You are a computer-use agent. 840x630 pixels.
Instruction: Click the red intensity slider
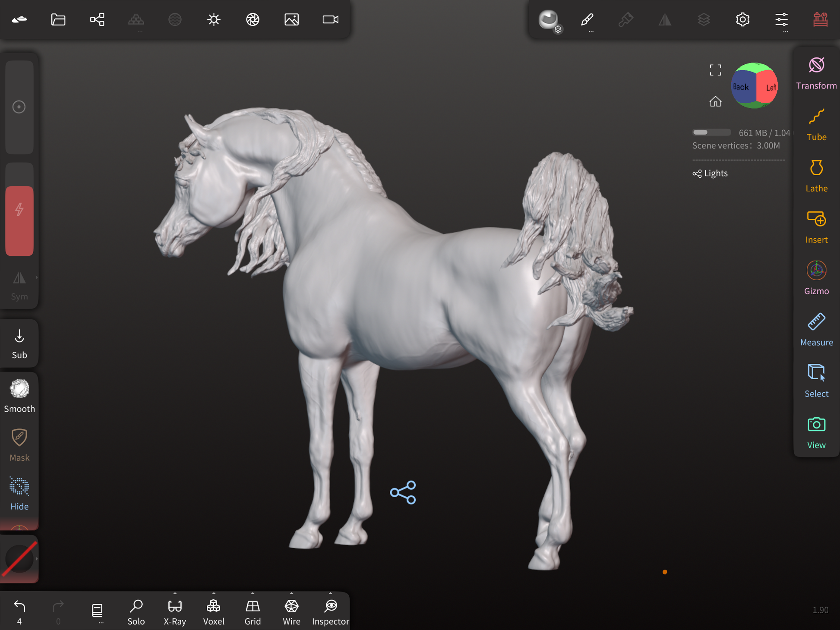(19, 221)
